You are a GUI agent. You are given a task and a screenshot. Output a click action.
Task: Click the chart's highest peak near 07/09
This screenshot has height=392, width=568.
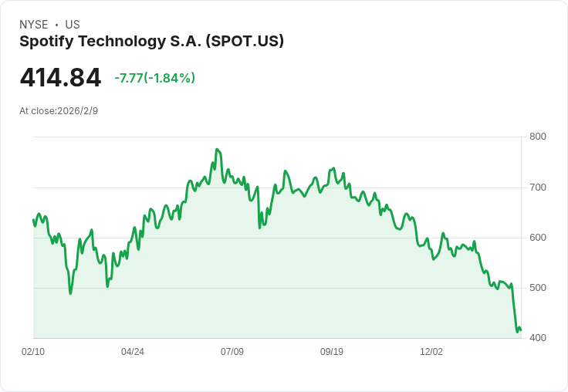pos(217,149)
